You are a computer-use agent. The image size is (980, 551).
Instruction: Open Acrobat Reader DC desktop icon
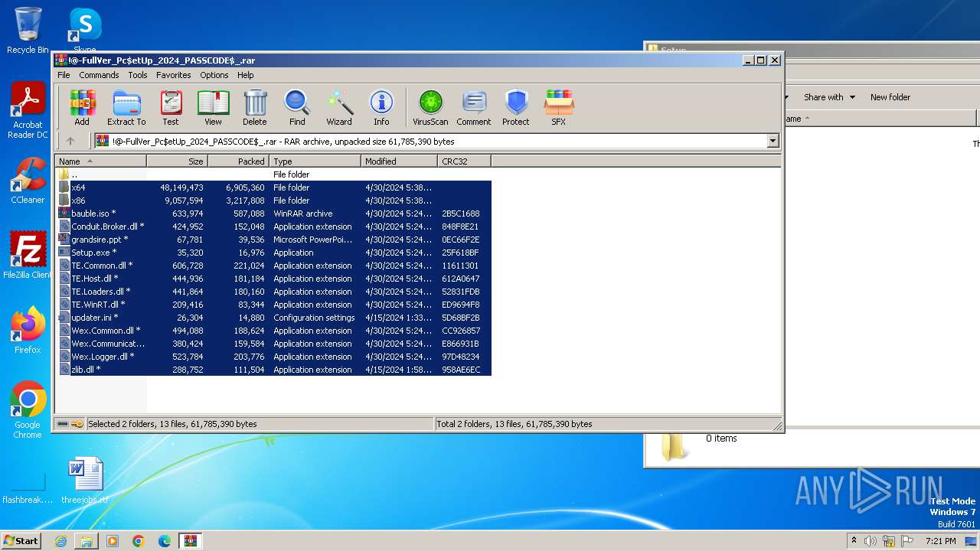tap(28, 111)
